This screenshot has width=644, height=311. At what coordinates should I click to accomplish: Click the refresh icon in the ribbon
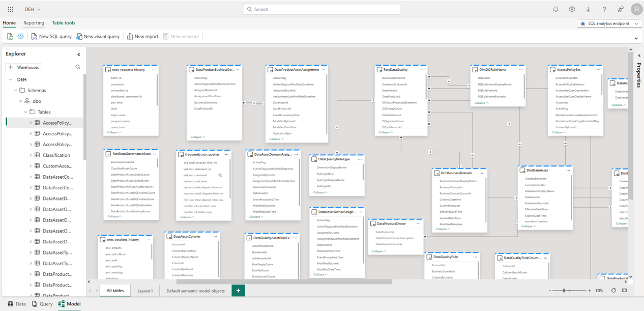[x=10, y=36]
